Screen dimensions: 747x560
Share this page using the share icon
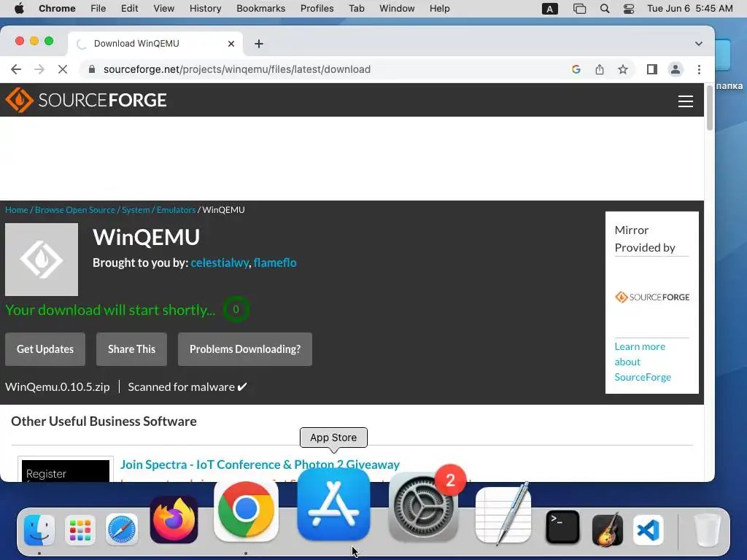click(x=600, y=69)
